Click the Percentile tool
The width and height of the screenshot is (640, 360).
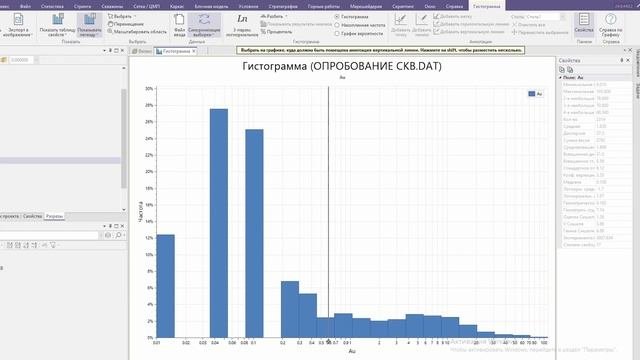[x=276, y=32]
